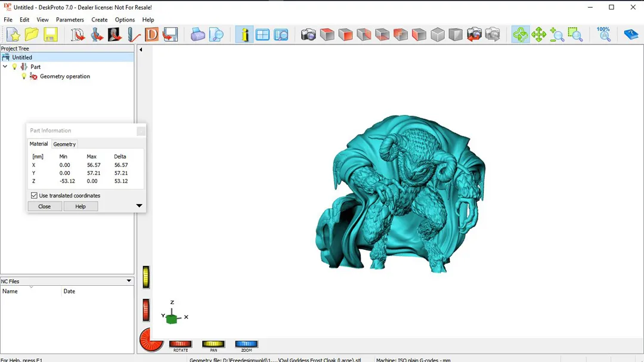Click the teal 3D owl model
The image size is (644, 362).
pyautogui.click(x=401, y=194)
